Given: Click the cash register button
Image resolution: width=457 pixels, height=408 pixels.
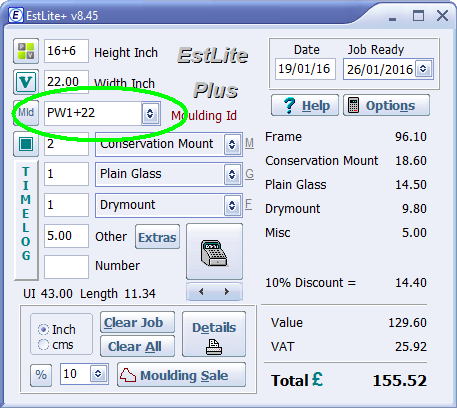Looking at the screenshot, I should 214,252.
